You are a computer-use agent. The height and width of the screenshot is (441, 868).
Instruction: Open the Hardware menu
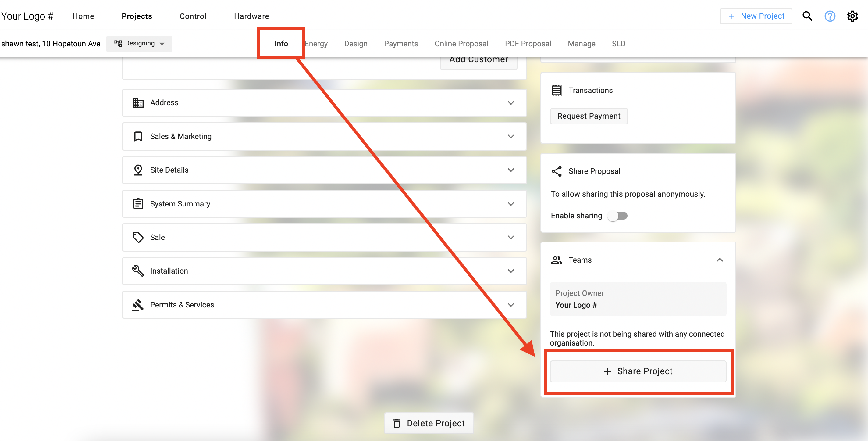pyautogui.click(x=251, y=16)
